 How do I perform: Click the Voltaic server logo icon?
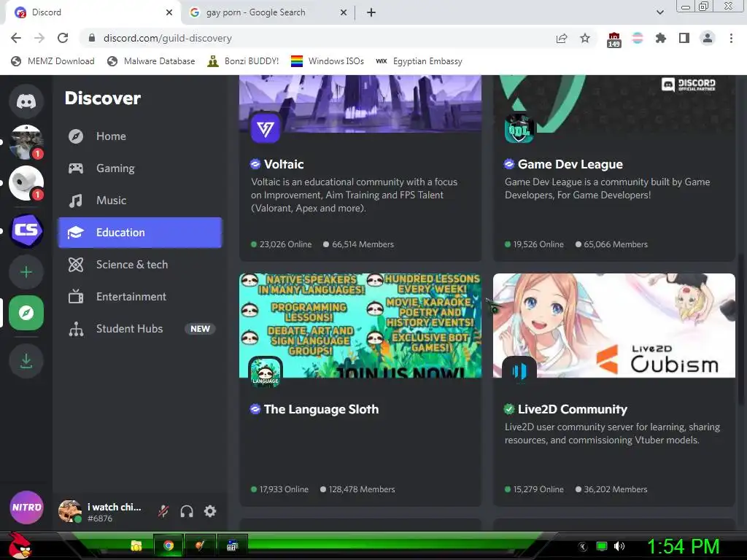pos(266,128)
